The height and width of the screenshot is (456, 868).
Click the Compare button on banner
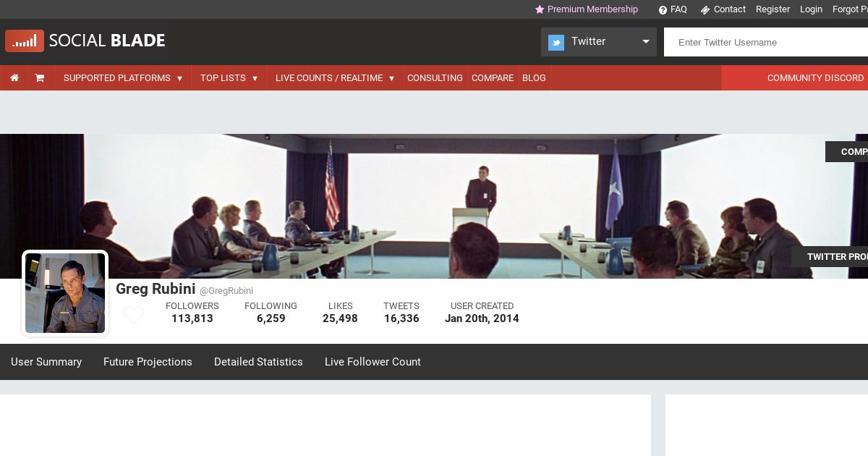847,152
